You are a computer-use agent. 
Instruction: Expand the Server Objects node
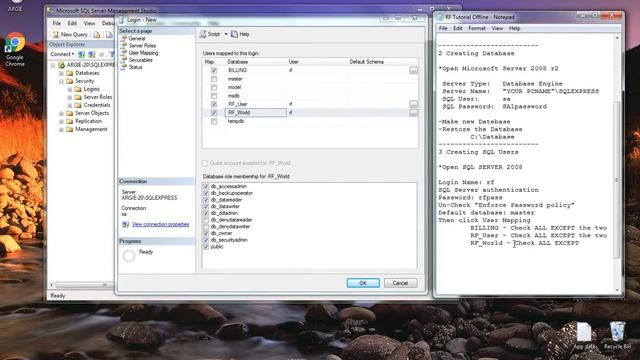[61, 113]
